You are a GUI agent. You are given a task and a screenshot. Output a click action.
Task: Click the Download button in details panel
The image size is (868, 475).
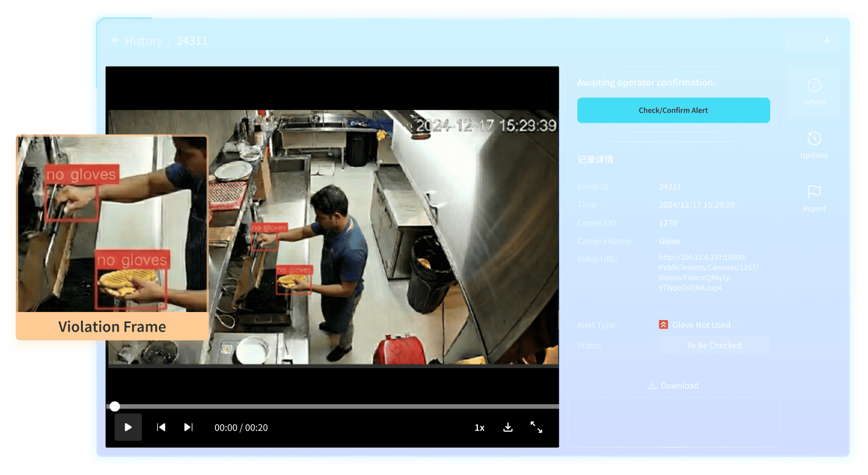(673, 385)
